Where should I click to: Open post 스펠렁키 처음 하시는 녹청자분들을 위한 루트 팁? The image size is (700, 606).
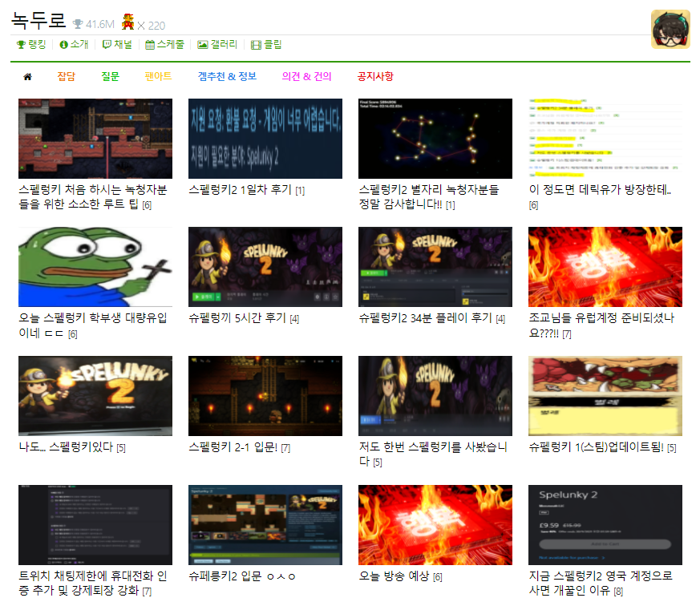click(93, 197)
